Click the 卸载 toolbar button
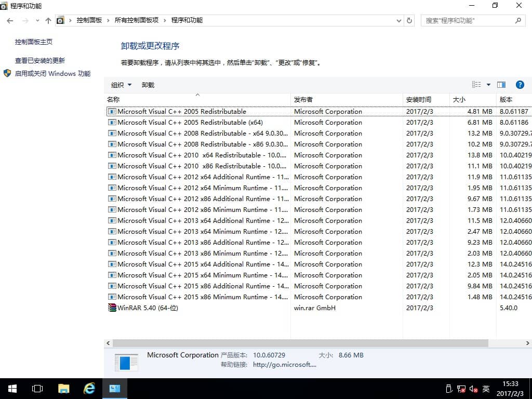This screenshot has height=399, width=532. tap(148, 85)
